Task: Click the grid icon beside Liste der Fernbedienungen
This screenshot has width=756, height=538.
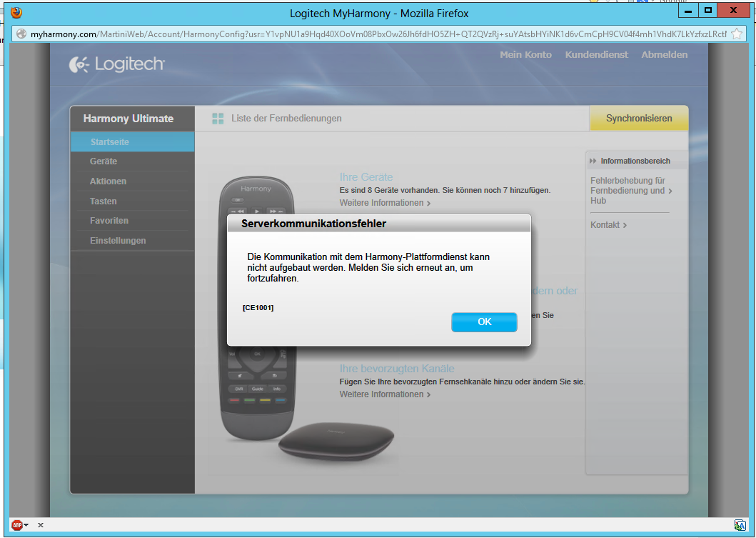Action: coord(218,119)
